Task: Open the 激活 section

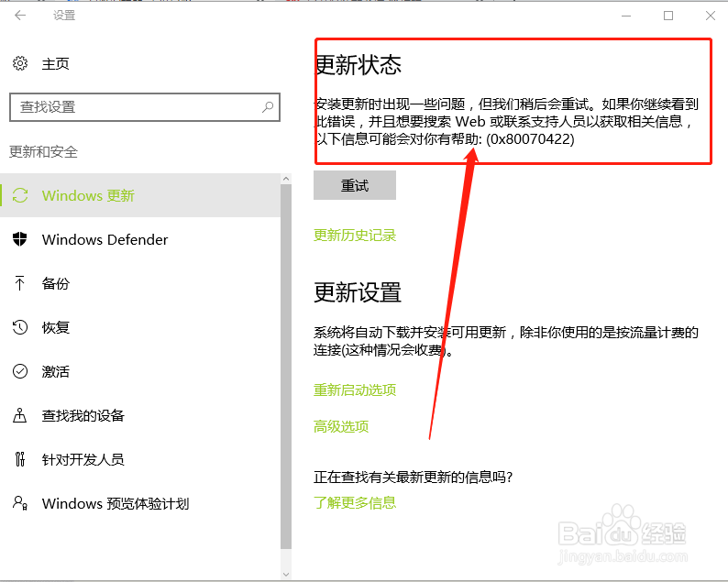Action: 140,371
